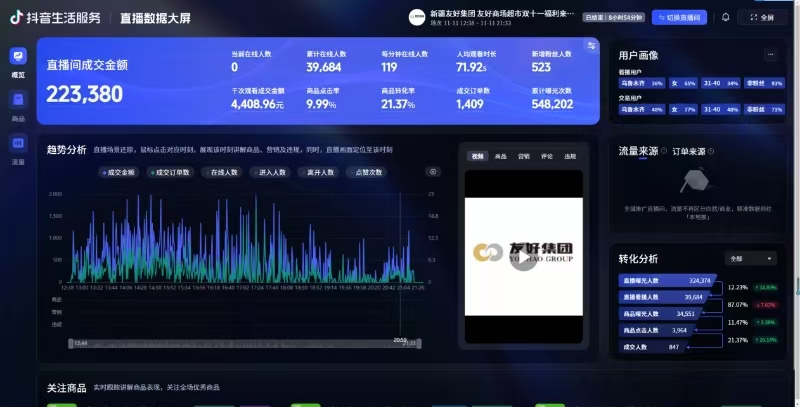
Task: Click the 直播看播人数 funnel bar
Action: click(663, 297)
